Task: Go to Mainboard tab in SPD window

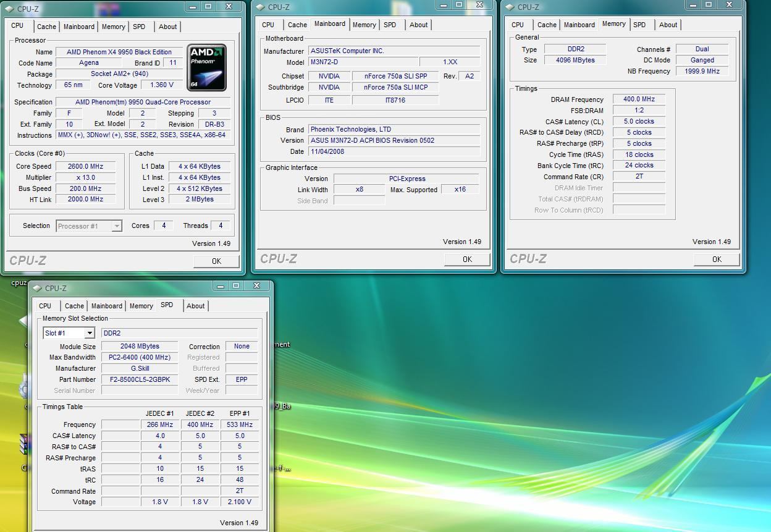Action: (107, 306)
